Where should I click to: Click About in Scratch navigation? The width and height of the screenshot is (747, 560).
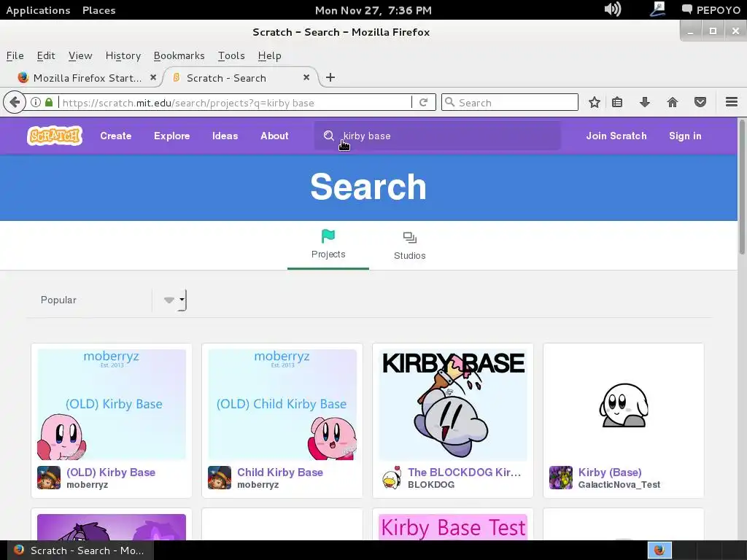tap(274, 136)
